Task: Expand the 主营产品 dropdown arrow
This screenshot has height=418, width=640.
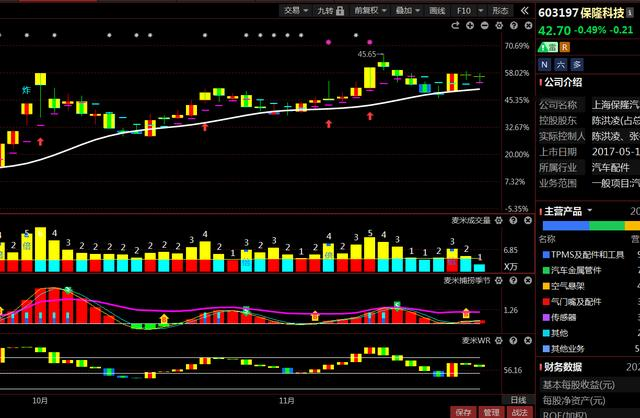Action: pos(590,211)
